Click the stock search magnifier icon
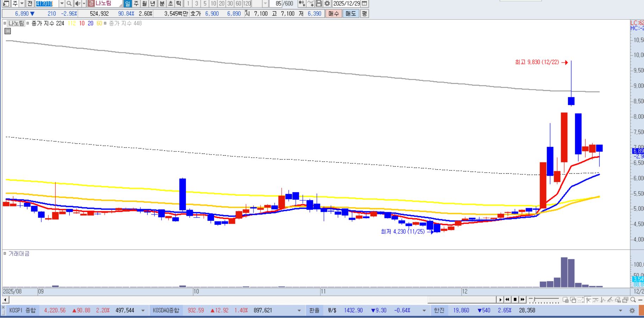This screenshot has width=644, height=318. click(x=69, y=4)
